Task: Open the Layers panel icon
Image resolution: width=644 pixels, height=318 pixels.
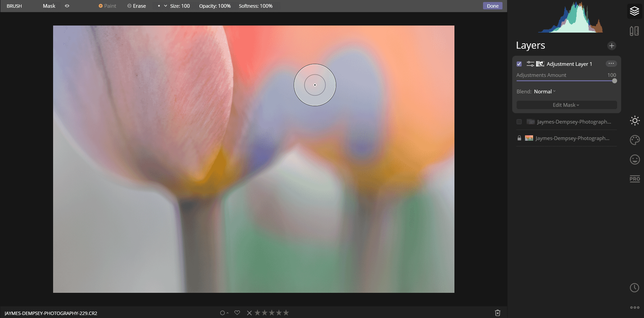Action: tap(634, 11)
